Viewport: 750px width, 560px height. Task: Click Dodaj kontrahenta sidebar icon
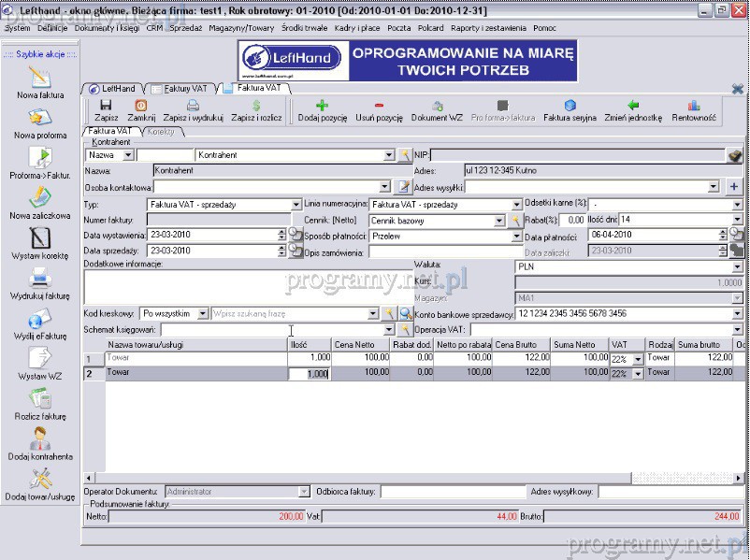click(x=40, y=444)
